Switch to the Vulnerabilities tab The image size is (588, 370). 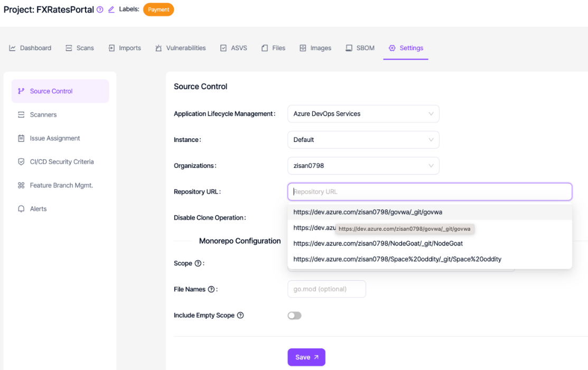click(x=180, y=48)
